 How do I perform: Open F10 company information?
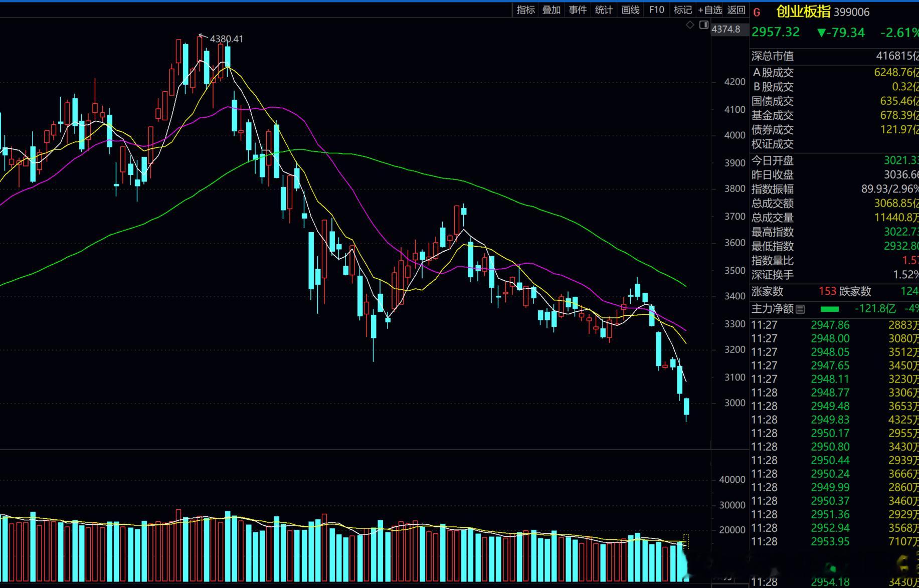click(656, 10)
